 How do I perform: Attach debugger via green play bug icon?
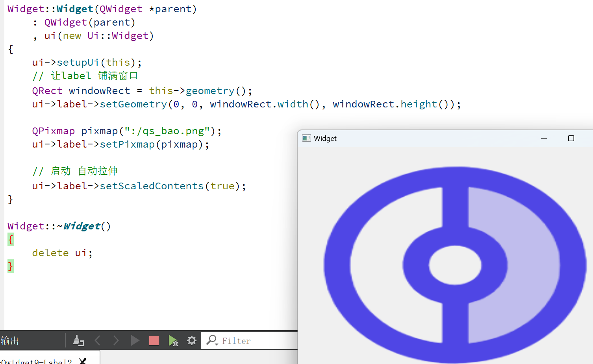click(x=173, y=340)
